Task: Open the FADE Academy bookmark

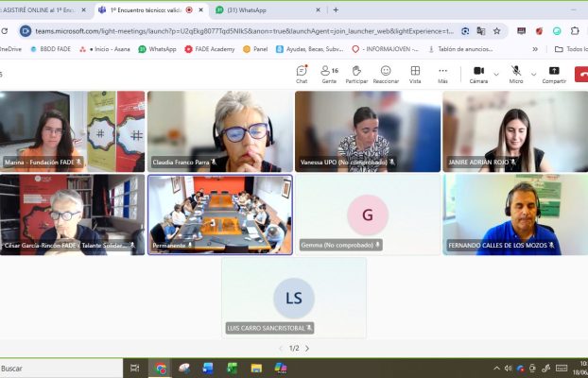Action: pos(210,49)
